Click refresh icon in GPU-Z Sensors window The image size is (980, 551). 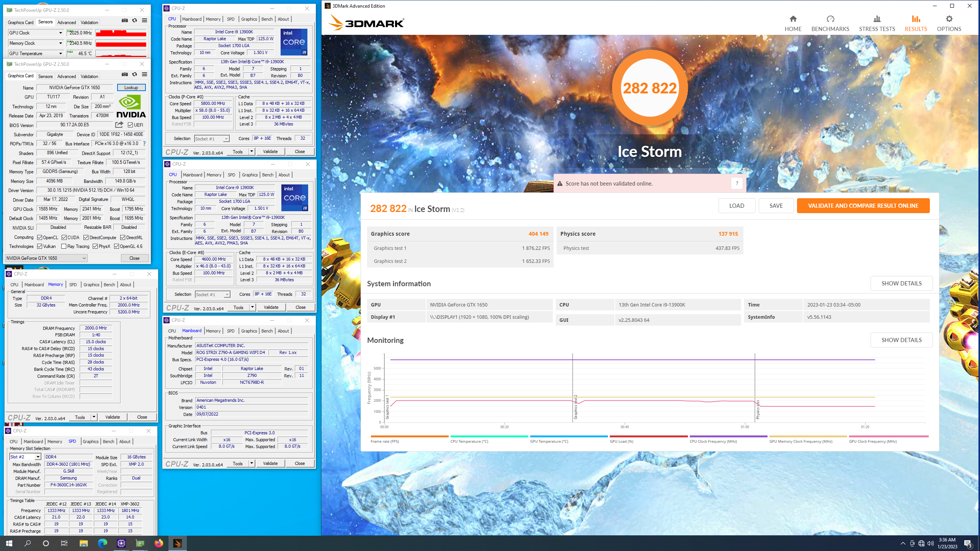134,20
